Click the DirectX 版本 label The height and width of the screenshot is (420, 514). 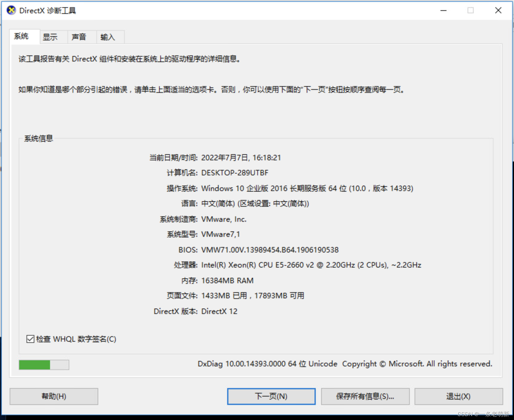[x=176, y=311]
